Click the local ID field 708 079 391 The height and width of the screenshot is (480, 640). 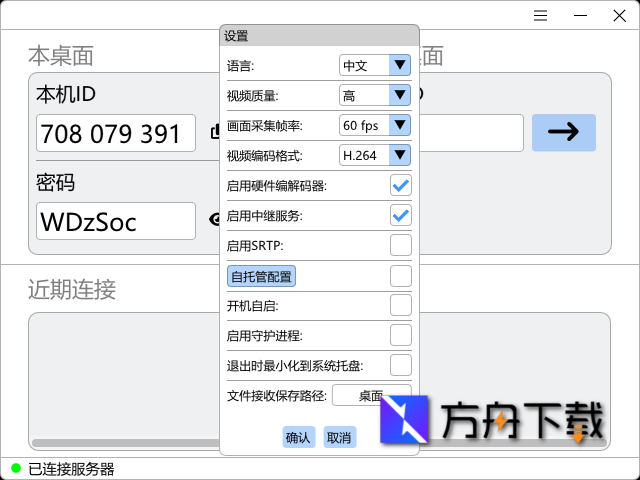click(x=116, y=133)
